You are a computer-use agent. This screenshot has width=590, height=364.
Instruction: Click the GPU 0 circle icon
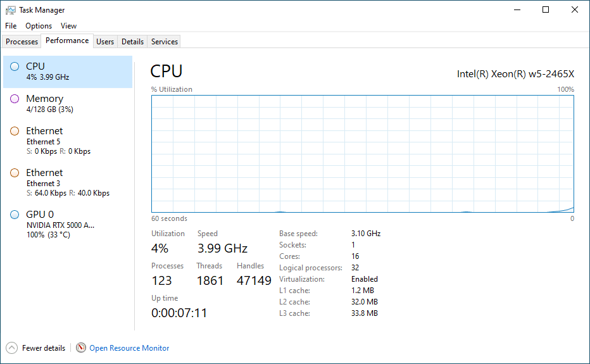(x=15, y=215)
